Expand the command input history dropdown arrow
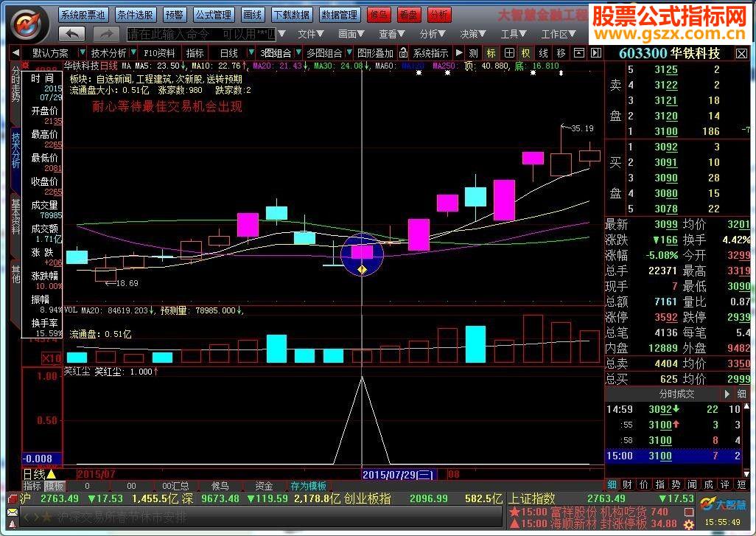The height and width of the screenshot is (536, 756). (x=282, y=34)
